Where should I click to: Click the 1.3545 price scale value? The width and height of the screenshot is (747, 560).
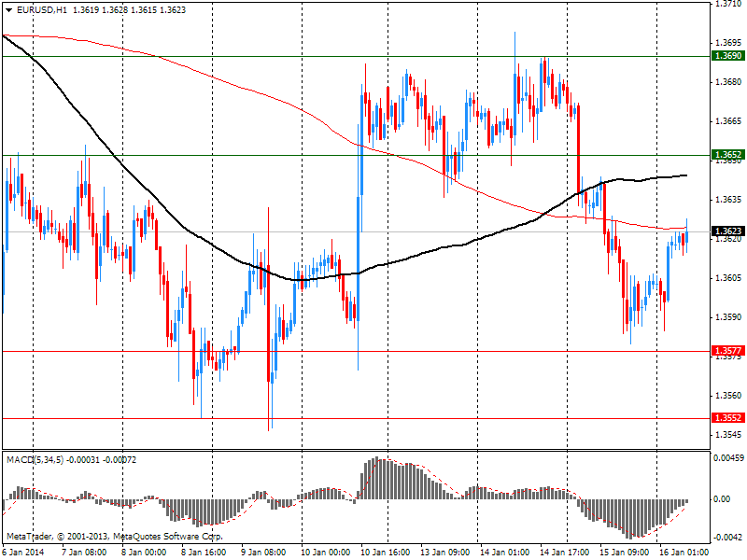[729, 434]
